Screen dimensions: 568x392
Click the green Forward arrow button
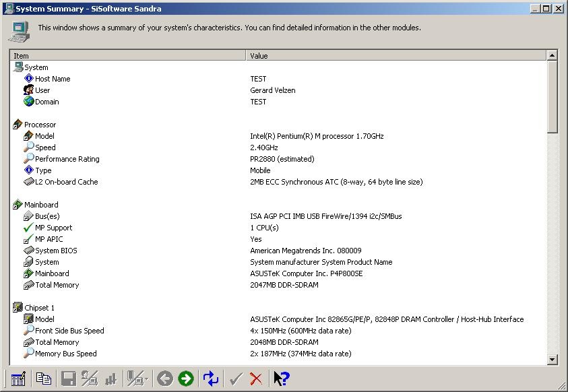click(186, 379)
